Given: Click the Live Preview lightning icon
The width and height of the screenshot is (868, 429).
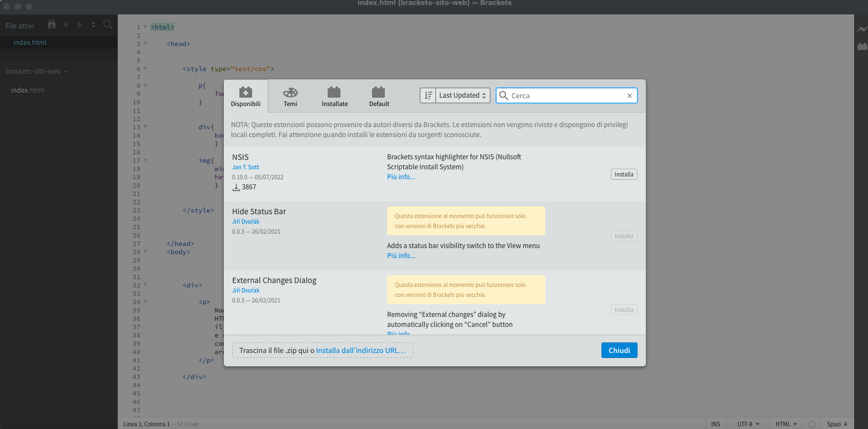Looking at the screenshot, I should (861, 29).
